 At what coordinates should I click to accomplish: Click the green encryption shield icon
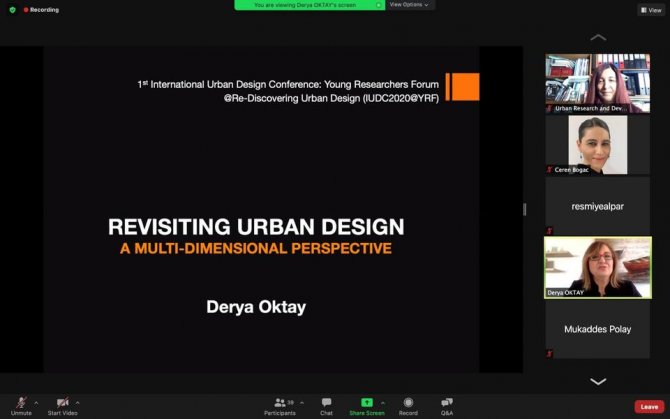pos(12,10)
